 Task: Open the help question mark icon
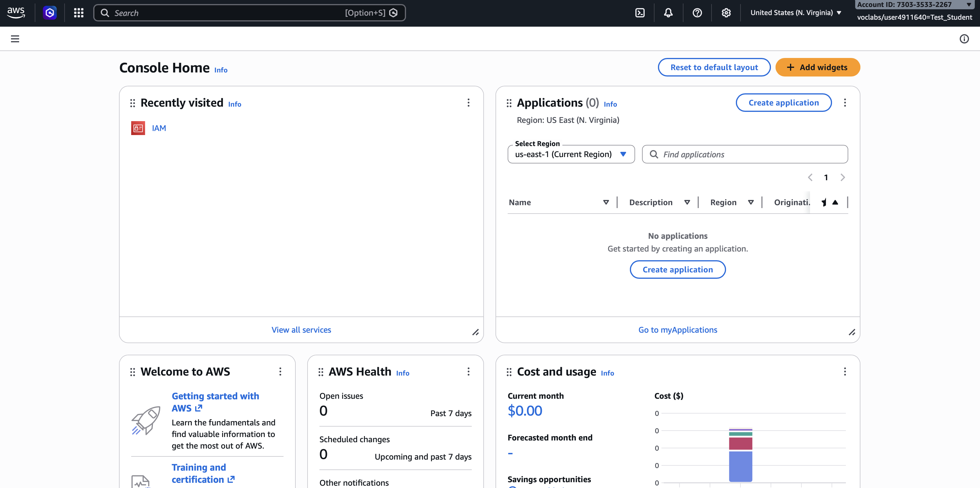click(697, 12)
